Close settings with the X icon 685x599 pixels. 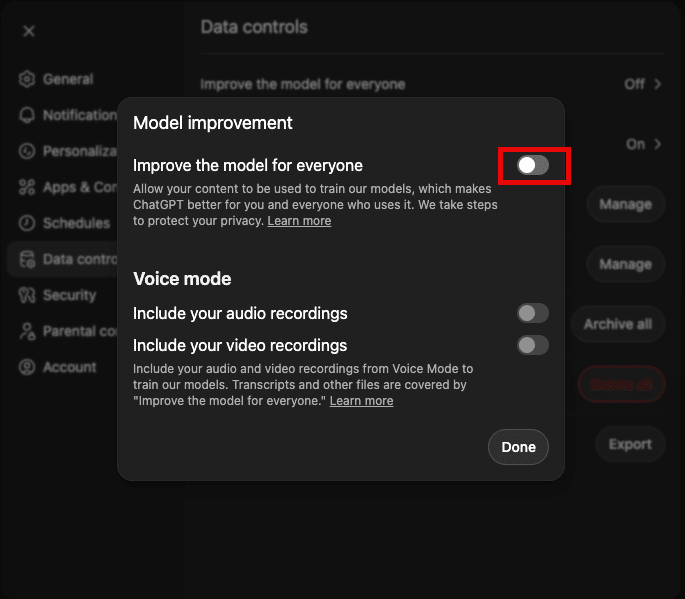point(29,31)
